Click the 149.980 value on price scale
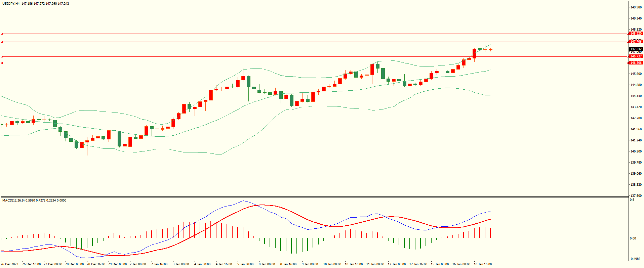This screenshot has width=644, height=268. [x=636, y=7]
